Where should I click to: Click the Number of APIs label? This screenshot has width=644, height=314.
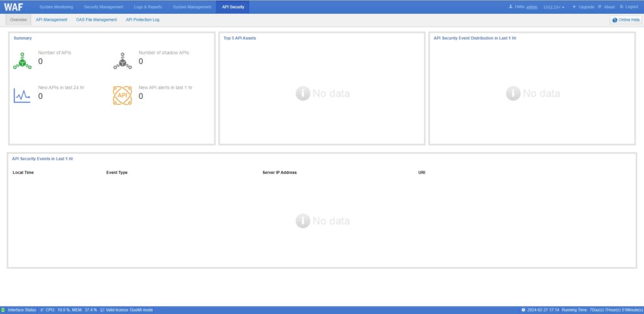point(55,53)
